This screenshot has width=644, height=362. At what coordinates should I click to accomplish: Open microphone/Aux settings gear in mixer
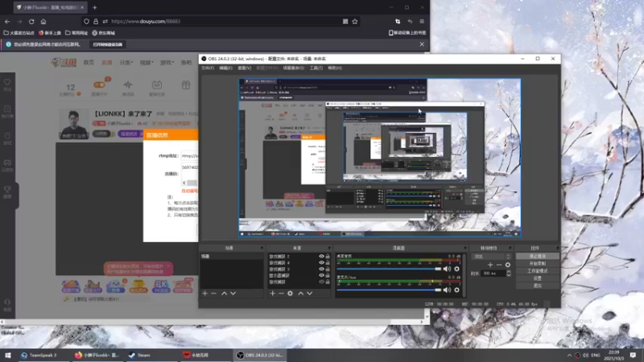coord(456,290)
